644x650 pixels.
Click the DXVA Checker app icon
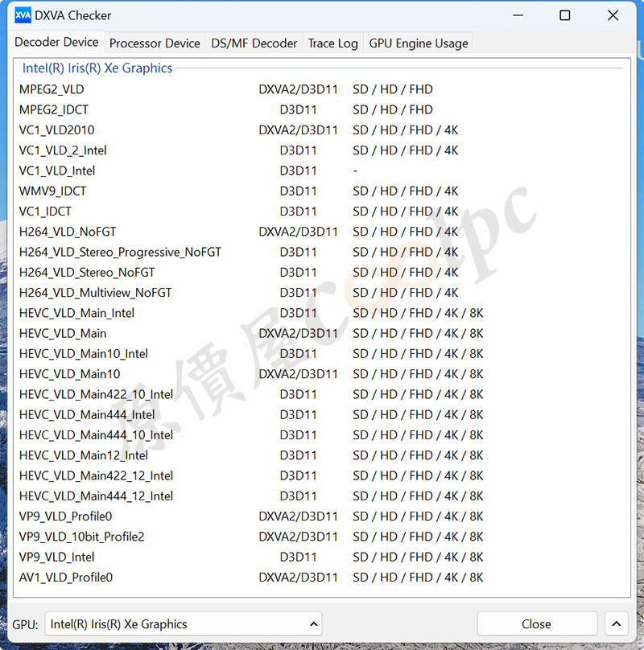(x=23, y=16)
